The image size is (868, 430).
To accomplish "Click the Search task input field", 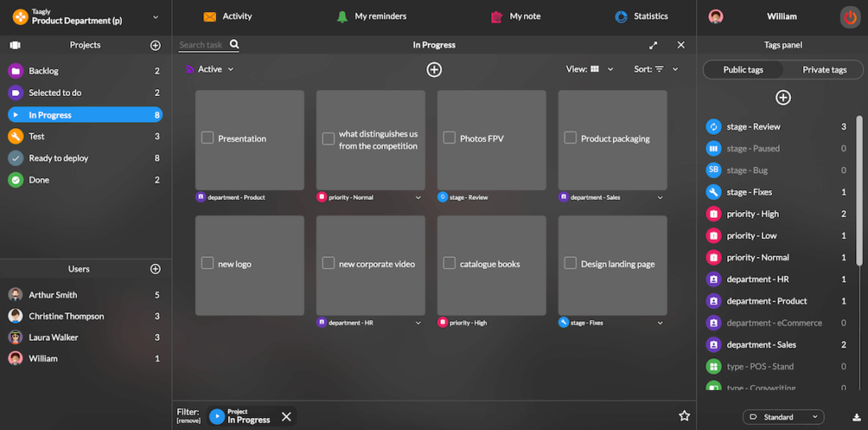I will [x=202, y=45].
